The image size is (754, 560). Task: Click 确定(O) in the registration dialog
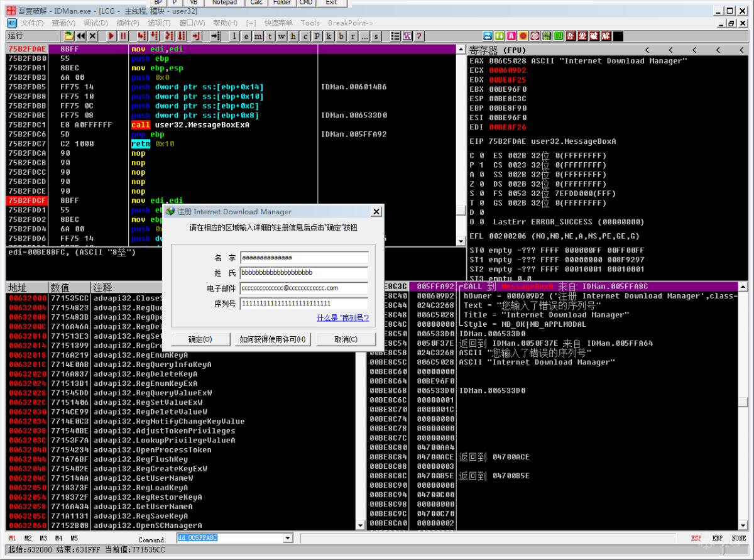pyautogui.click(x=200, y=339)
